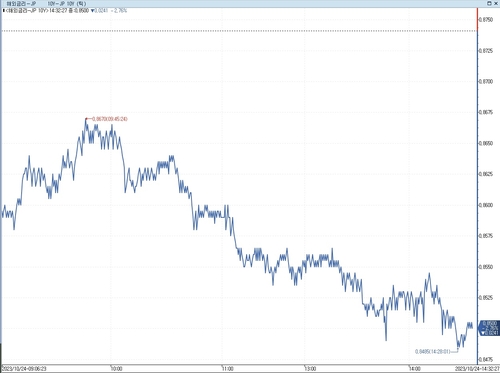The width and height of the screenshot is (500, 373).
Task: Click the 10:00 time axis label
Action: (x=116, y=368)
